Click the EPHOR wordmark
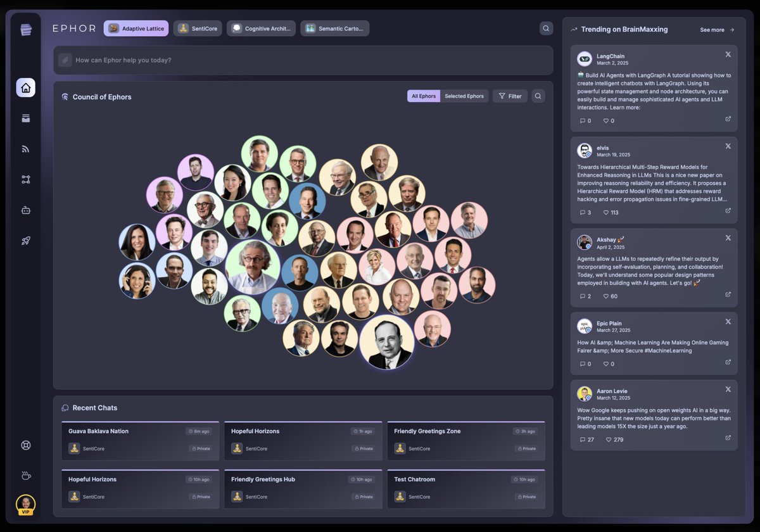The height and width of the screenshot is (532, 760). (74, 28)
